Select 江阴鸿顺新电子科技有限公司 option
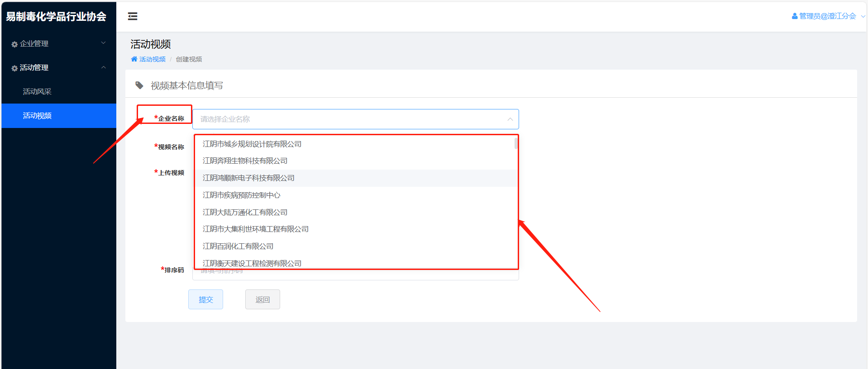The height and width of the screenshot is (369, 868). tap(356, 178)
